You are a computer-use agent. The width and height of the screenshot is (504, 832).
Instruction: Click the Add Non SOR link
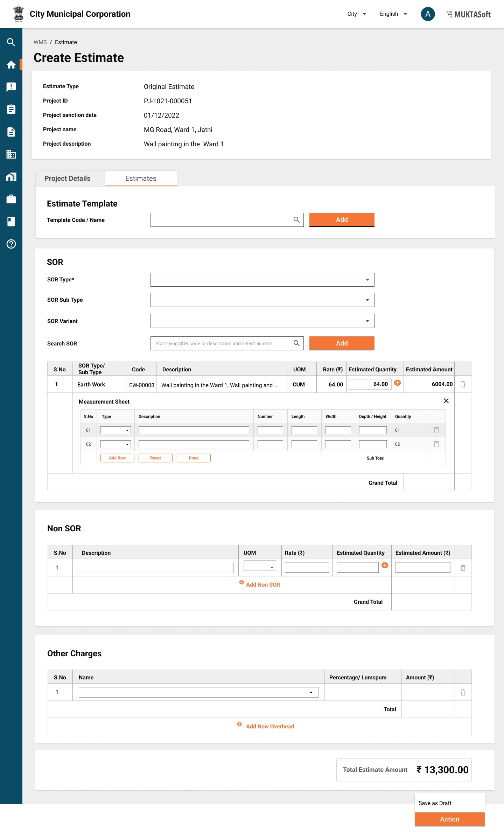[262, 585]
